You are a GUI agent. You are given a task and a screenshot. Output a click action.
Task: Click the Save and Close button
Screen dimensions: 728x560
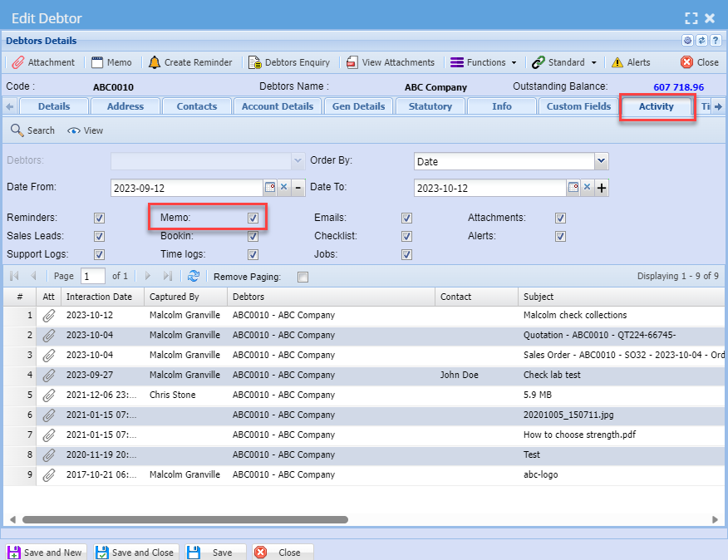pyautogui.click(x=135, y=552)
